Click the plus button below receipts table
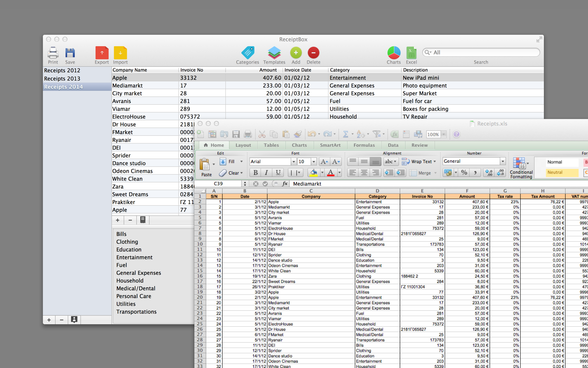 [118, 220]
